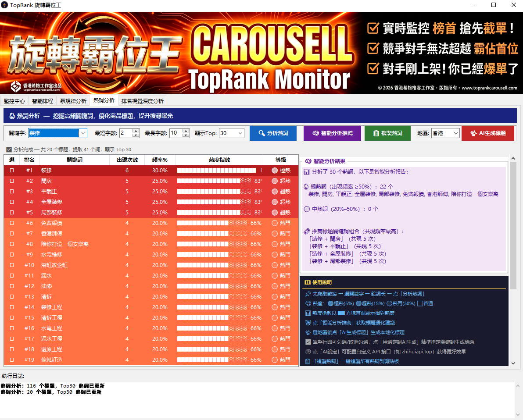Click the 智能分析推薦 button

(x=332, y=133)
